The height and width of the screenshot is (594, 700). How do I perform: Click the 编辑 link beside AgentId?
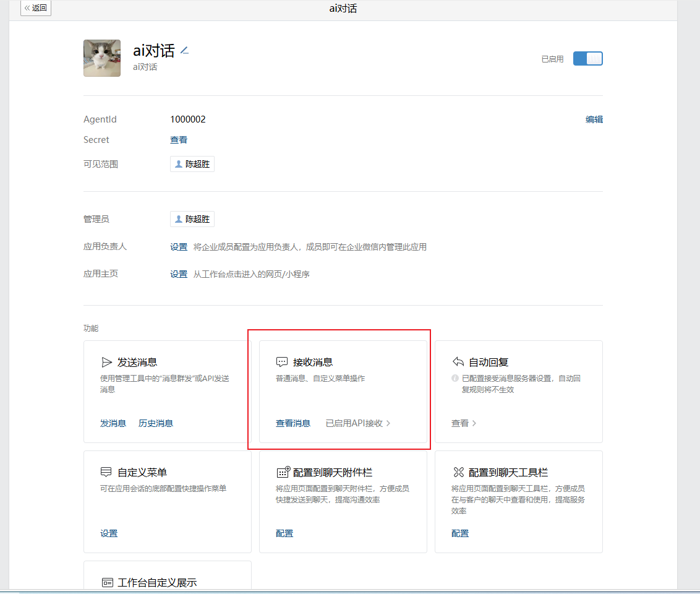tap(594, 119)
